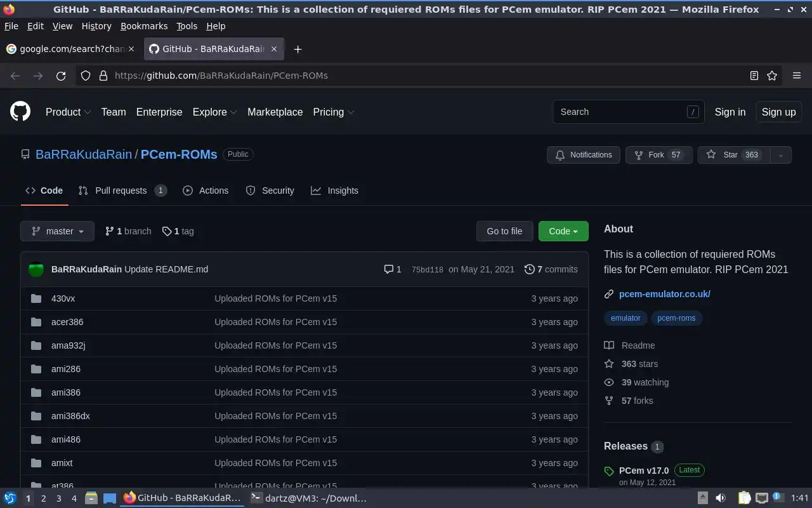Click the update notification tray icon
The width and height of the screenshot is (812, 508).
778,498
